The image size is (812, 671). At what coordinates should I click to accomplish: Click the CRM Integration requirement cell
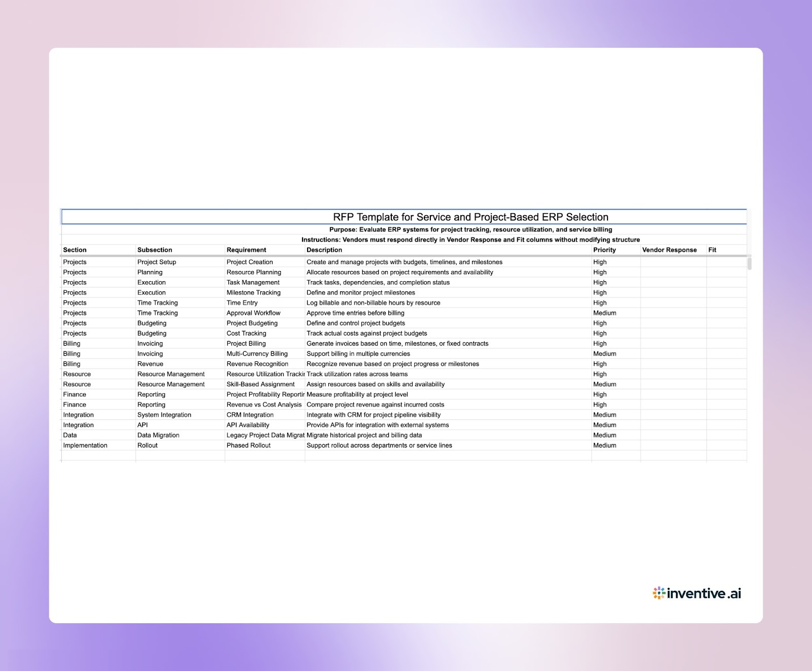[x=250, y=415]
